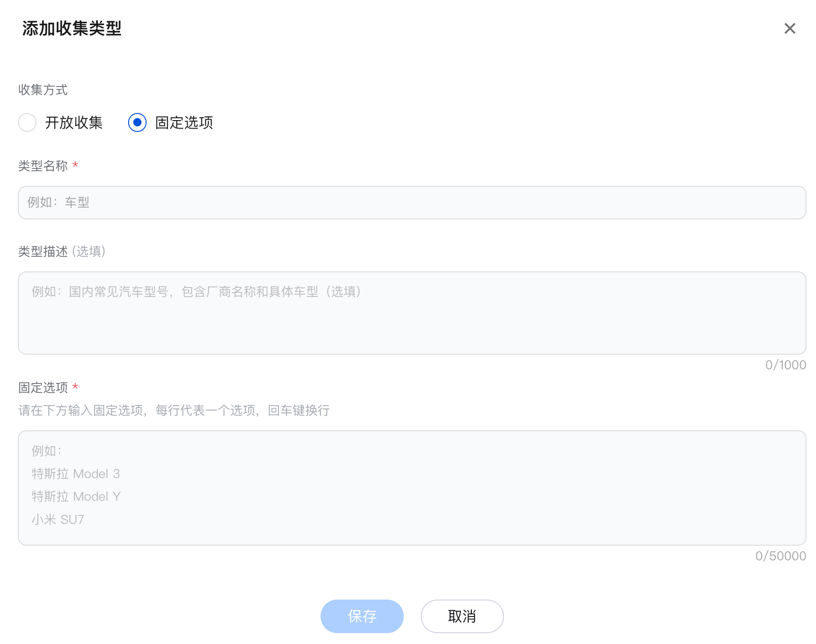Click the 0/50000 character counter
This screenshot has width=816, height=644.
781,556
